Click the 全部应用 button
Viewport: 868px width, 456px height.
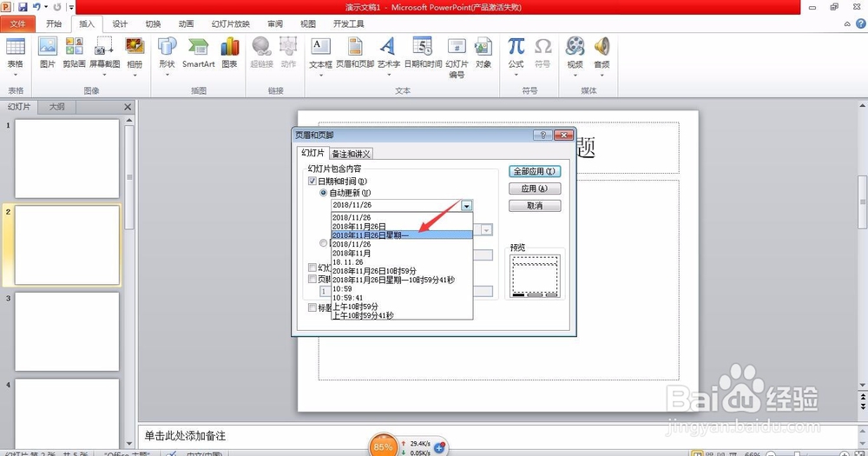coord(534,172)
